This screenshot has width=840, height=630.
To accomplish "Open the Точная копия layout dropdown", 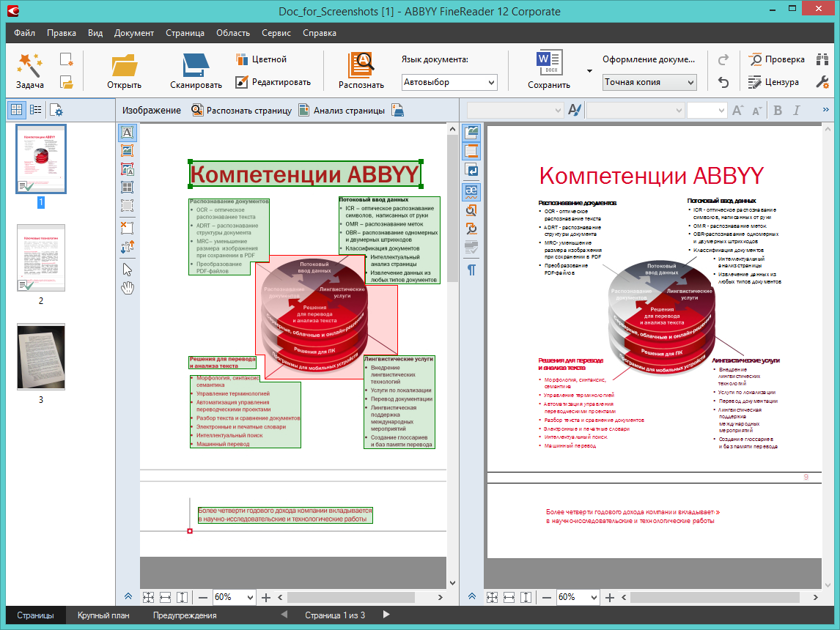I will point(649,83).
